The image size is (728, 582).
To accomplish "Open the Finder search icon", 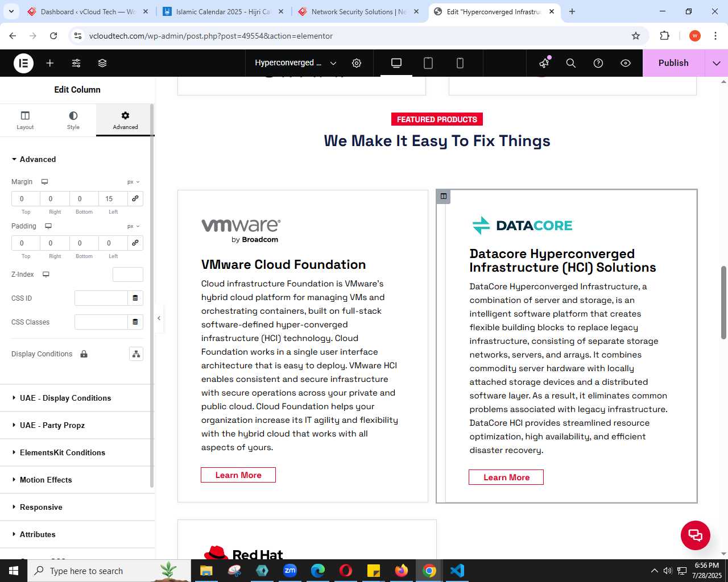I will (x=571, y=63).
